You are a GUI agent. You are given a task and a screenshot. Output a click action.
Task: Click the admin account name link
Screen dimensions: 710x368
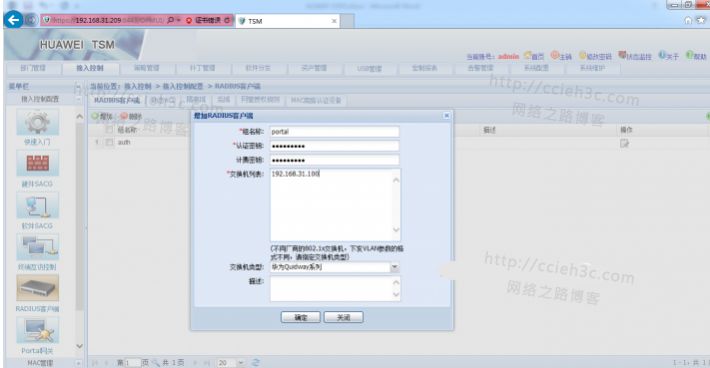[x=509, y=56]
